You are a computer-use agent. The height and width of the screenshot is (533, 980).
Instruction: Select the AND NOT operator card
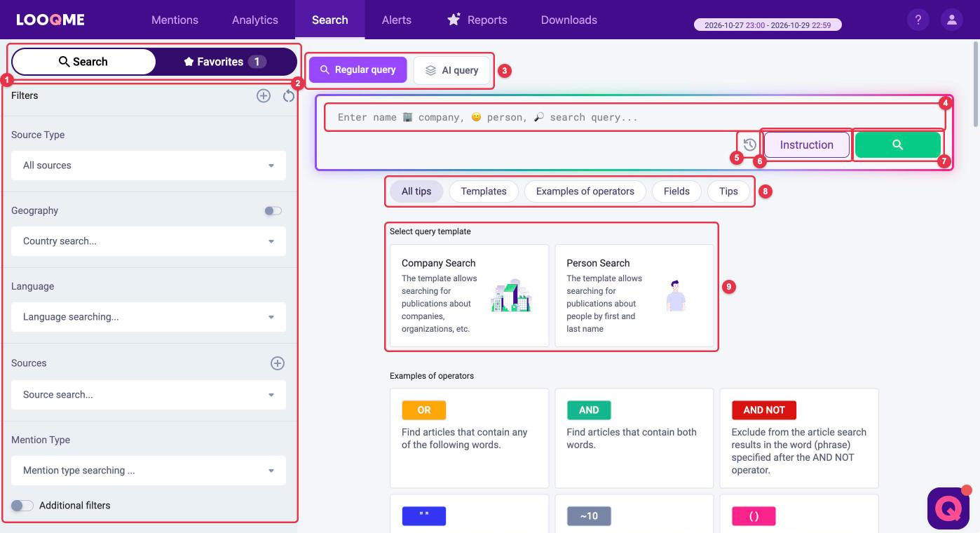[x=799, y=438]
